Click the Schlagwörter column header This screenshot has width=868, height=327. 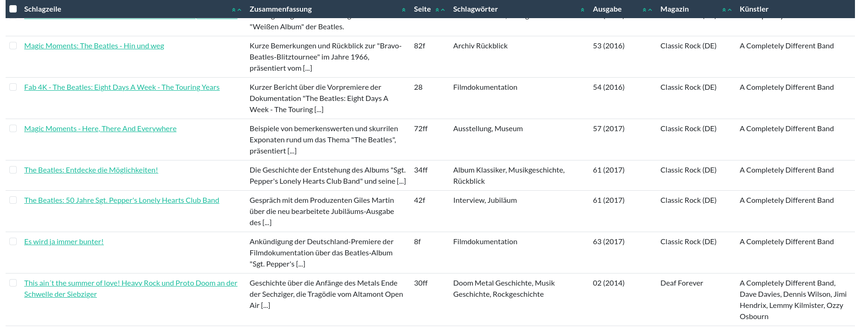click(475, 9)
